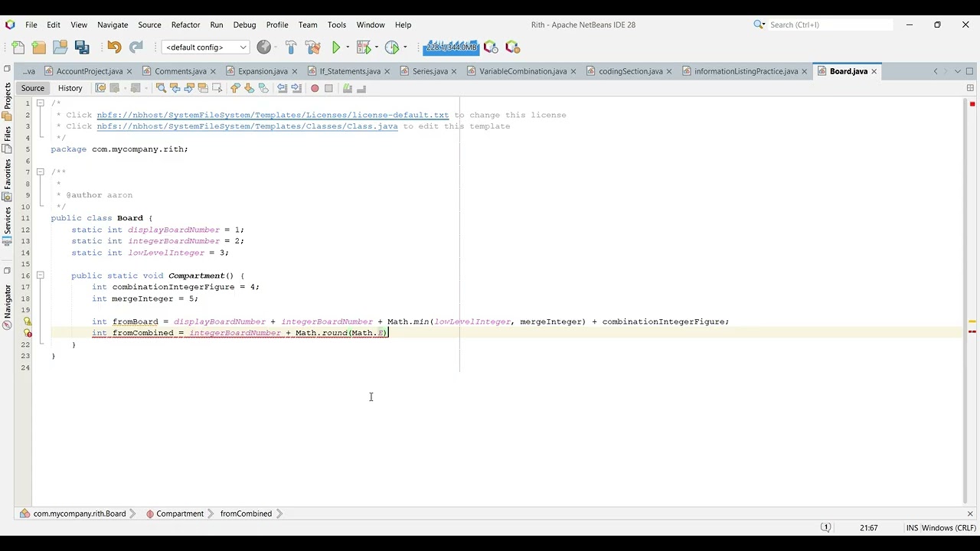Expand the Debug Project dropdown arrow

pyautogui.click(x=377, y=47)
